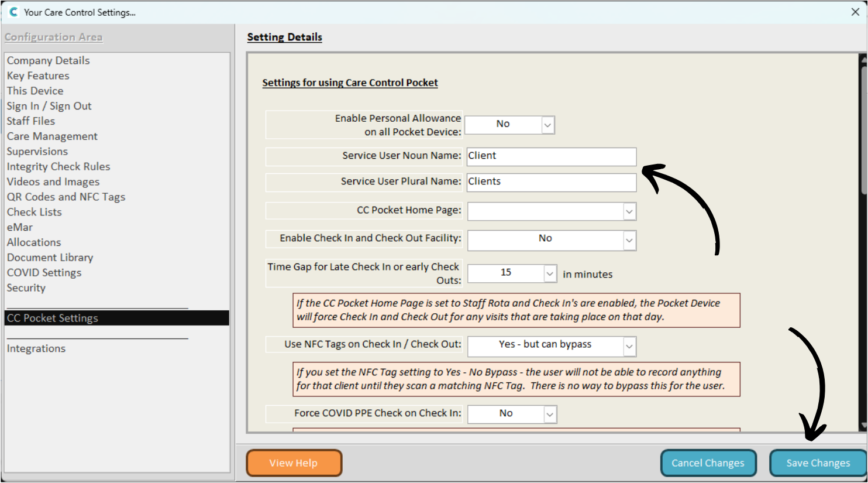
Task: Click the 'in minutes' label
Action: pos(588,274)
